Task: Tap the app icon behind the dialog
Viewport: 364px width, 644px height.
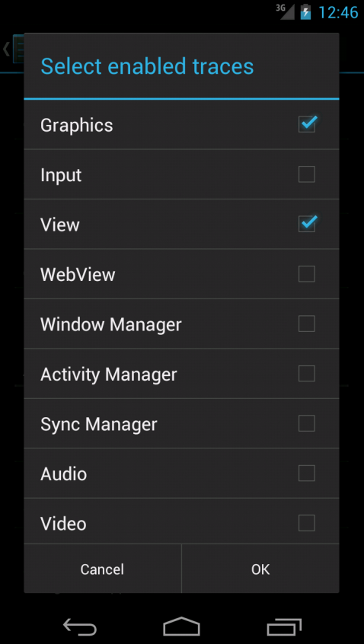Action: tap(18, 49)
